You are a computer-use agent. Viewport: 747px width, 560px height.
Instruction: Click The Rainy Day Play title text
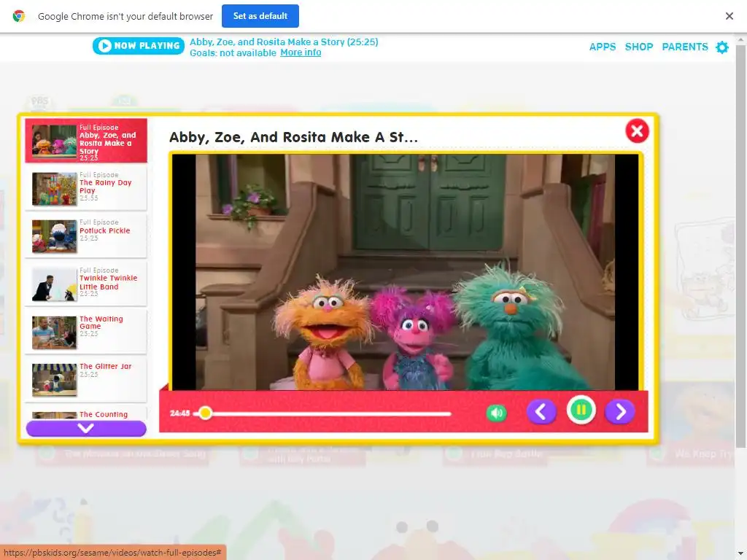[x=105, y=186]
